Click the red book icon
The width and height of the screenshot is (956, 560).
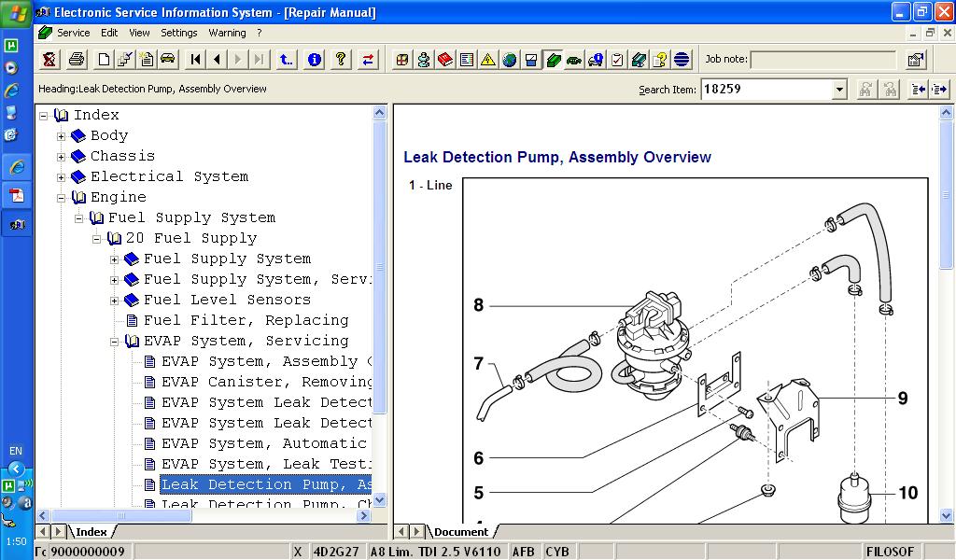445,60
